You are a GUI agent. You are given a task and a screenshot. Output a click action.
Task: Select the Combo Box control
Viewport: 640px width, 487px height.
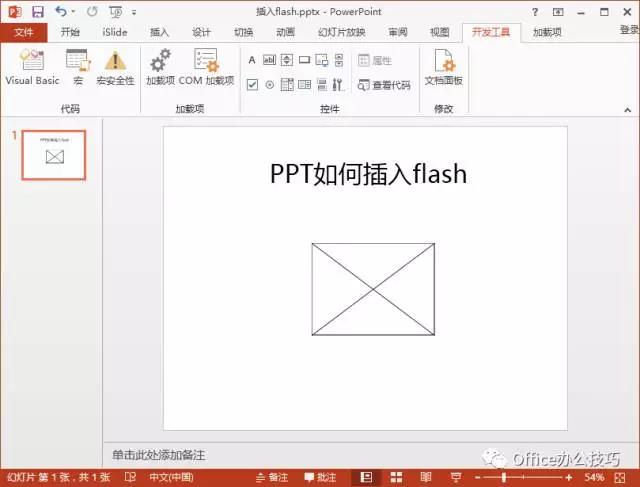[287, 85]
